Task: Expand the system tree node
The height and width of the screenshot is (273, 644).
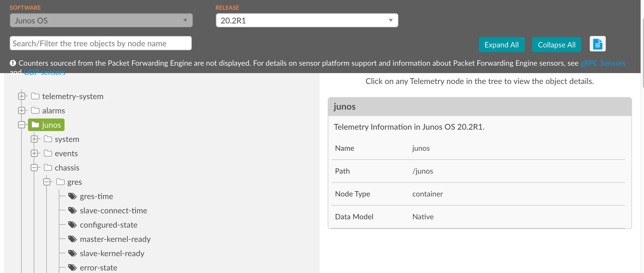Action: coord(34,139)
